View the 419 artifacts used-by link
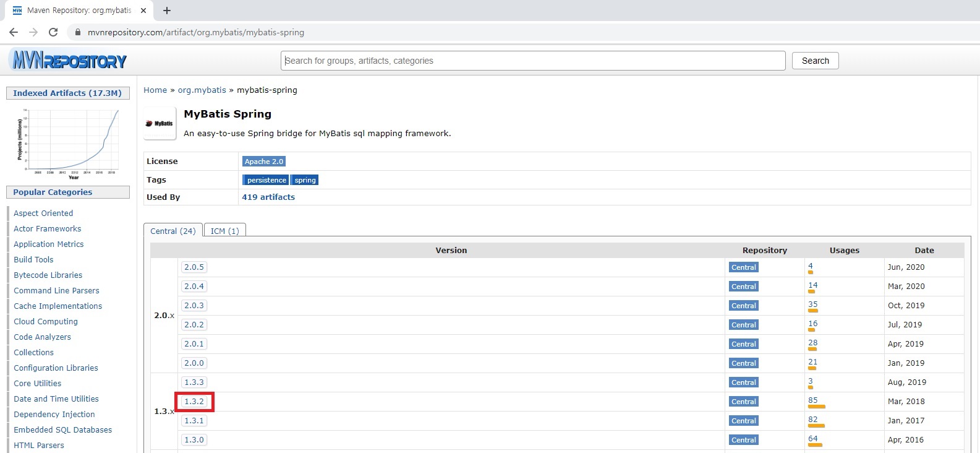 268,197
